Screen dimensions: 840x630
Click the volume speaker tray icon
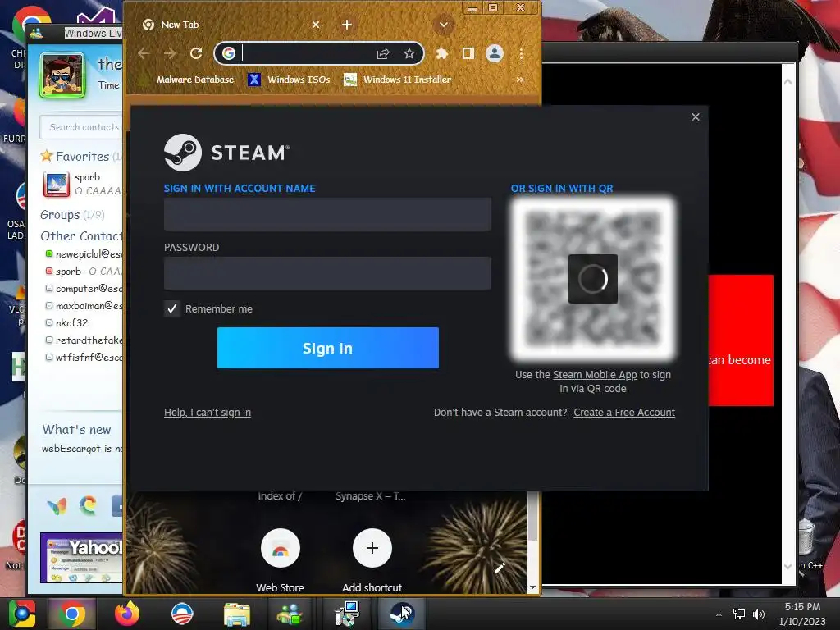758,614
